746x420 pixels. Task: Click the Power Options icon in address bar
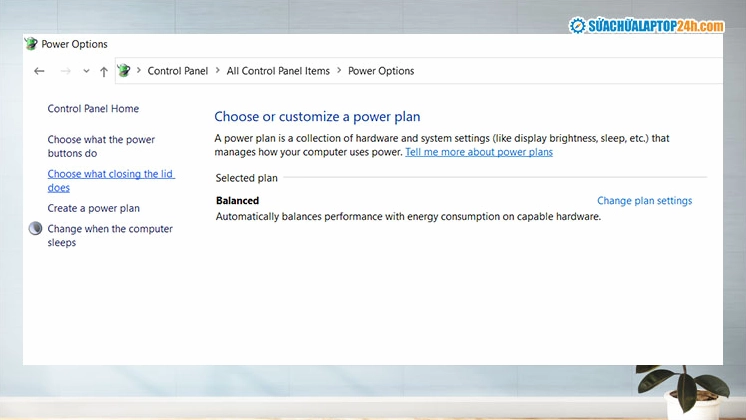click(x=124, y=71)
